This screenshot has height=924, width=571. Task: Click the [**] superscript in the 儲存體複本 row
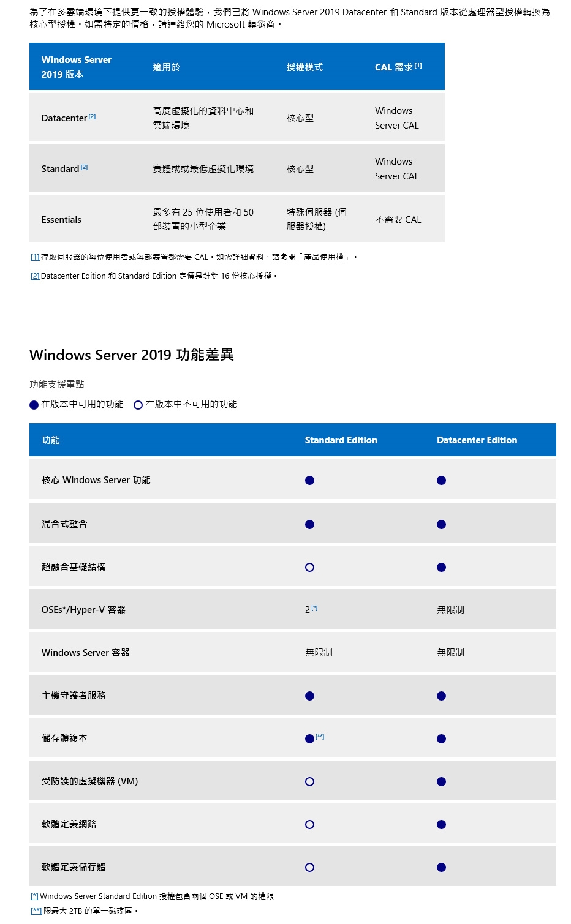(320, 737)
